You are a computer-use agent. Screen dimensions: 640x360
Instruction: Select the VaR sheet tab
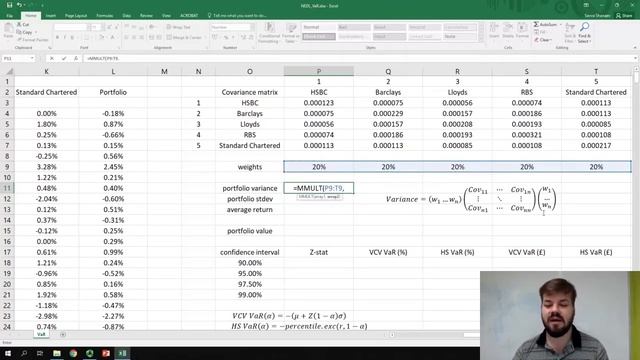tap(41, 334)
